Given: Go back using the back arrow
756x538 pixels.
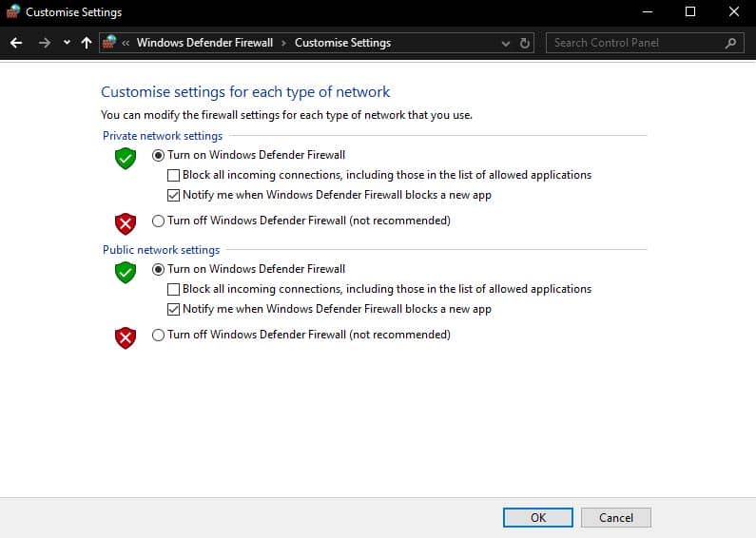Looking at the screenshot, I should tap(16, 43).
